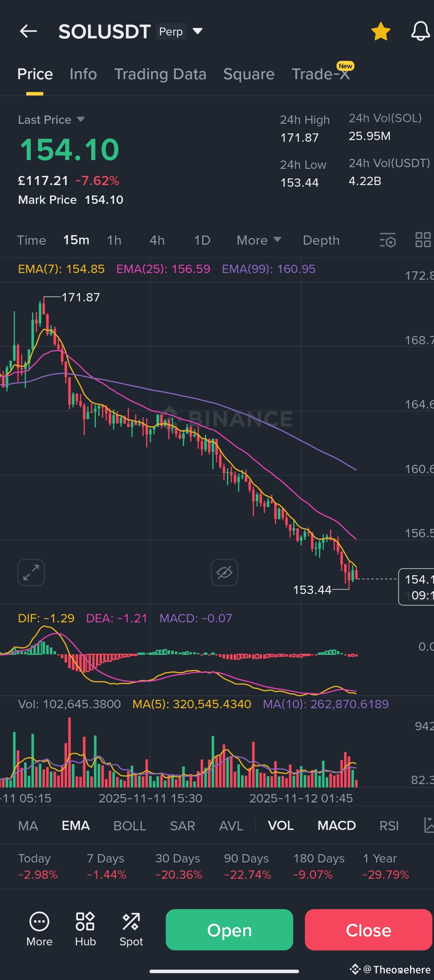Screen dimensions: 434x980
Task: Enable the AVL indicator
Action: (x=231, y=826)
